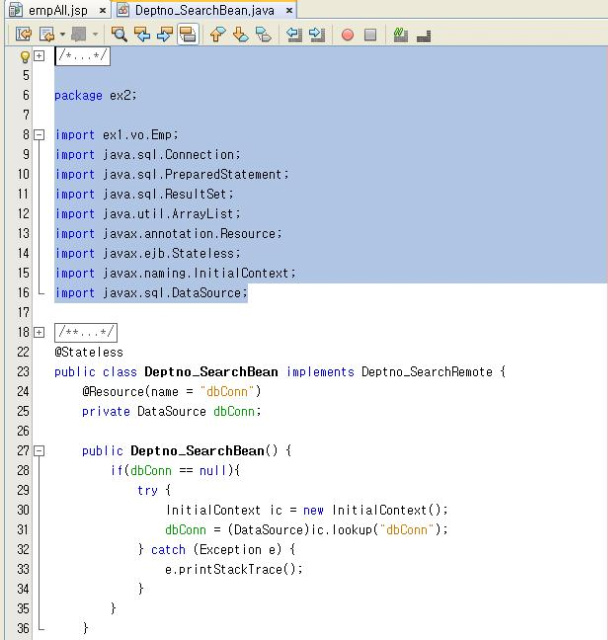This screenshot has height=640, width=608.
Task: Click on 'package ex2;' line
Action: pos(96,95)
